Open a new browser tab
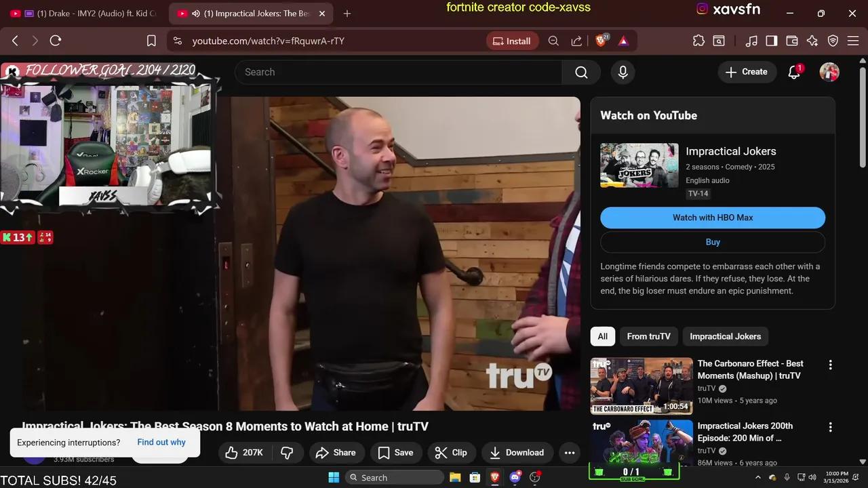Viewport: 868px width, 488px height. pyautogui.click(x=347, y=14)
